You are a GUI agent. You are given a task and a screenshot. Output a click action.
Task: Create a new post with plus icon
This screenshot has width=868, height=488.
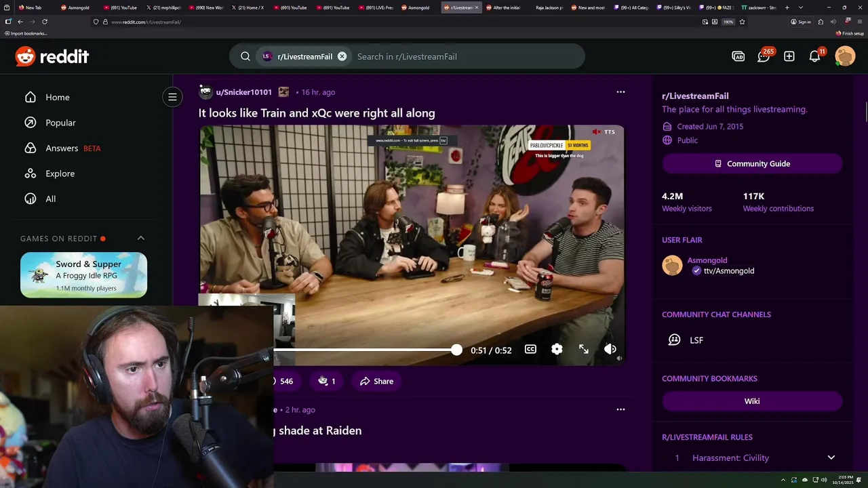pos(789,56)
